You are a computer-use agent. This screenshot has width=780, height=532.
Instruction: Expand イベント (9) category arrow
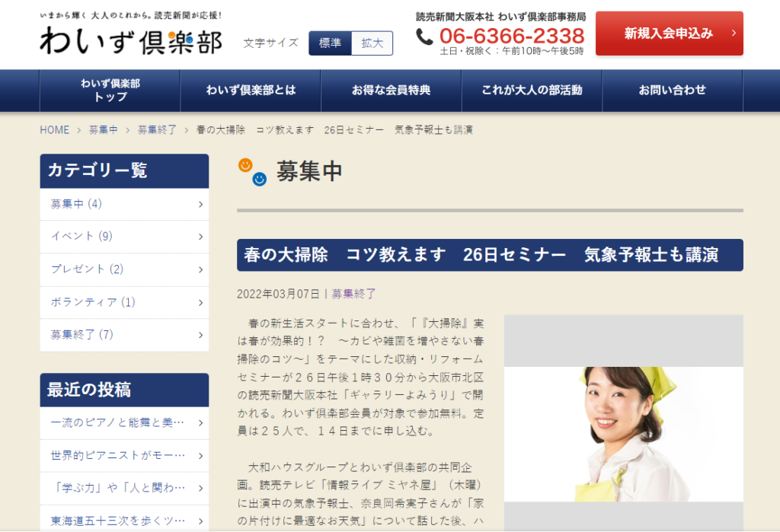[x=200, y=237]
